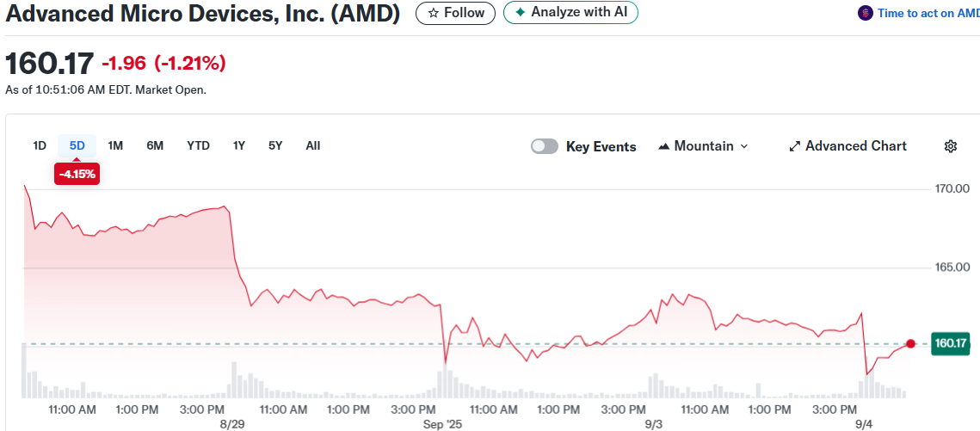The height and width of the screenshot is (431, 980).
Task: Click the 170.00 axis label
Action: pyautogui.click(x=952, y=188)
